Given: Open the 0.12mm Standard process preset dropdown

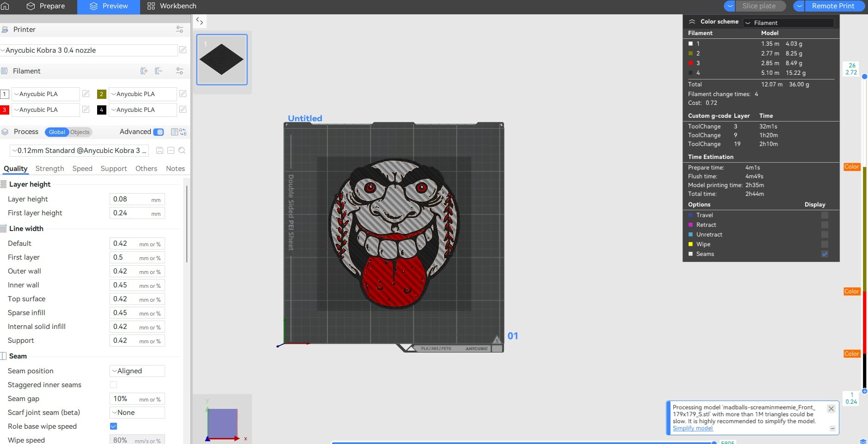Looking at the screenshot, I should (80, 151).
